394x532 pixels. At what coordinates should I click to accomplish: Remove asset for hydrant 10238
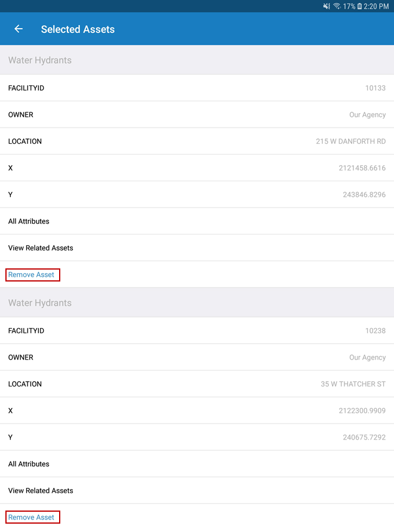click(32, 518)
